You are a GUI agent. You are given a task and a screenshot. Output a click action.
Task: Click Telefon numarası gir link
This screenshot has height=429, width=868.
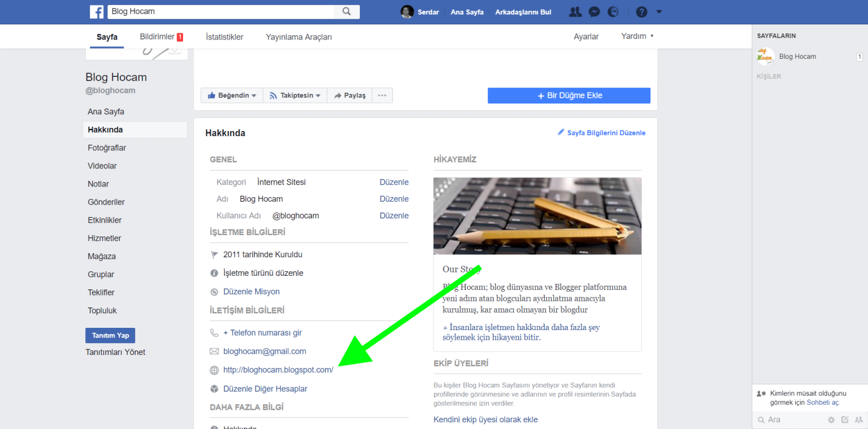pyautogui.click(x=262, y=333)
